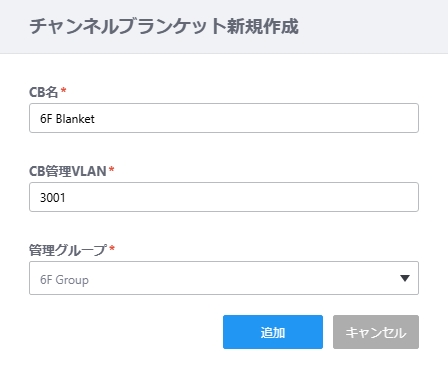Focus the CB名 text field
The width and height of the screenshot is (448, 368).
(x=224, y=118)
